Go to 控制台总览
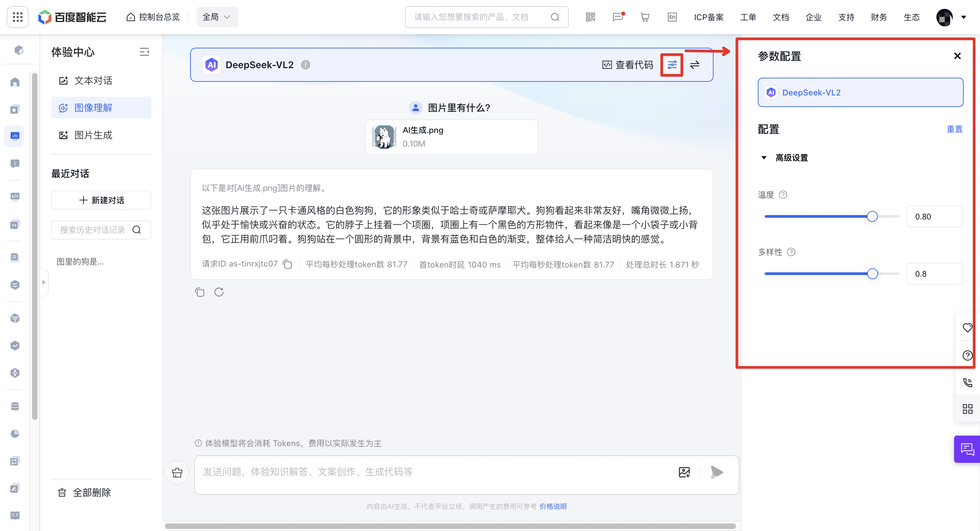Image resolution: width=980 pixels, height=531 pixels. 153,17
